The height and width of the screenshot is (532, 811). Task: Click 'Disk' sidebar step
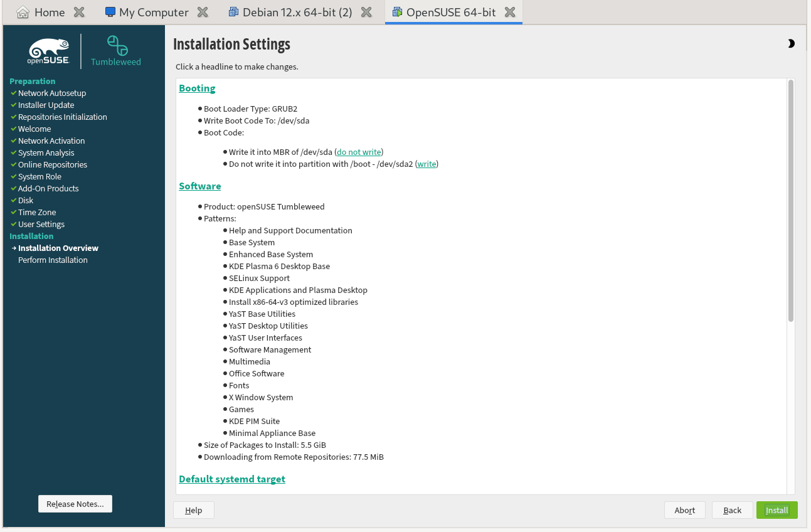(26, 201)
